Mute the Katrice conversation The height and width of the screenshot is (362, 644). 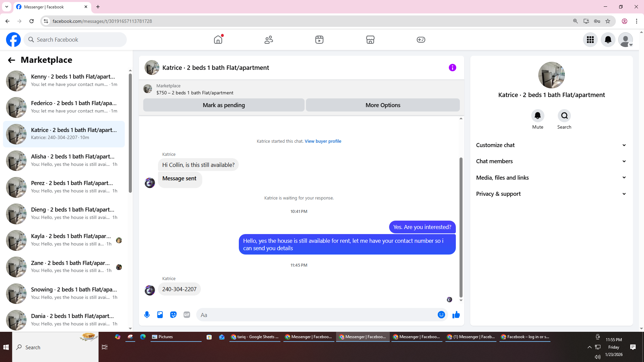(538, 116)
